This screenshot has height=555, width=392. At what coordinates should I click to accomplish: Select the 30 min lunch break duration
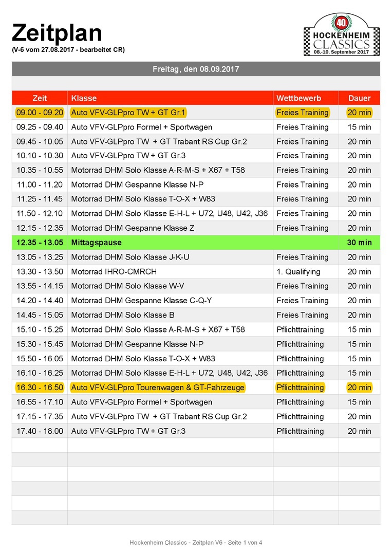click(359, 243)
